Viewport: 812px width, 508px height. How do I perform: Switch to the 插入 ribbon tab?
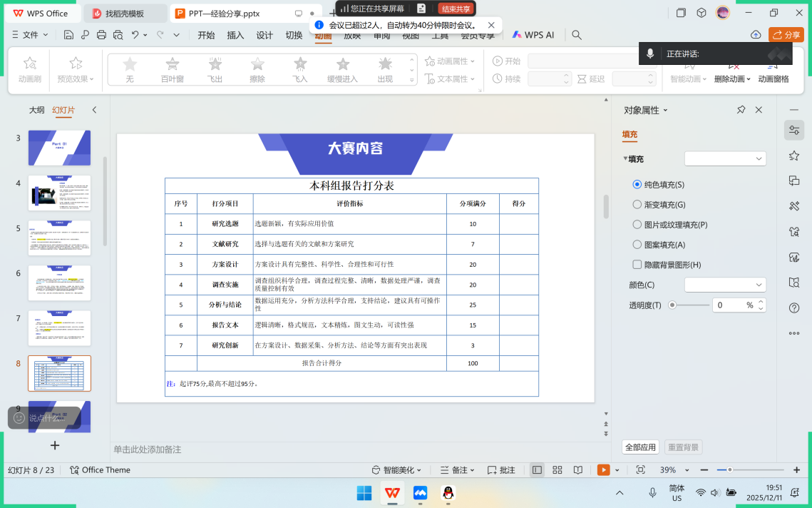pos(235,35)
